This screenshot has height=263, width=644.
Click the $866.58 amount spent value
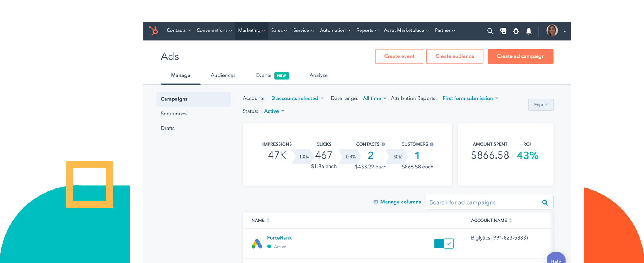pyautogui.click(x=490, y=155)
